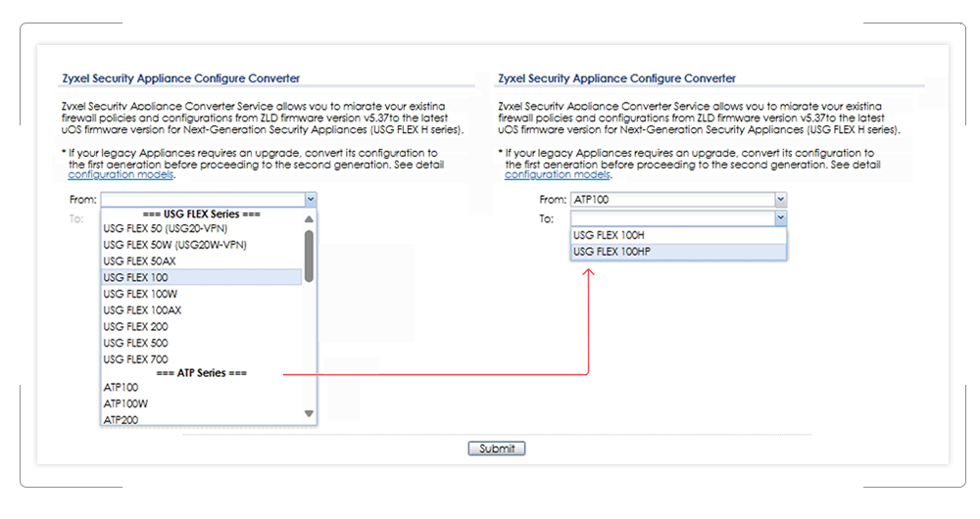Select USG FLEX 700 option
The width and height of the screenshot is (980, 519).
pyautogui.click(x=201, y=359)
